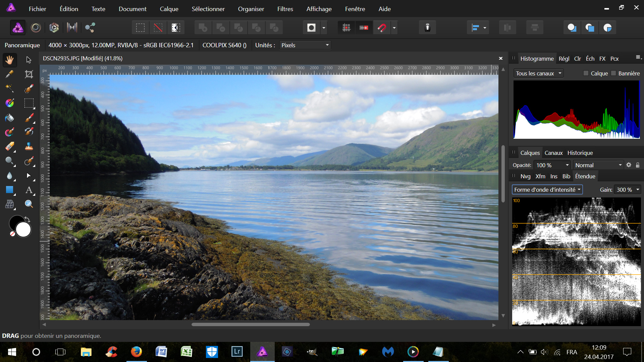Open the Filtres menu
This screenshot has width=644, height=362.
tap(285, 9)
